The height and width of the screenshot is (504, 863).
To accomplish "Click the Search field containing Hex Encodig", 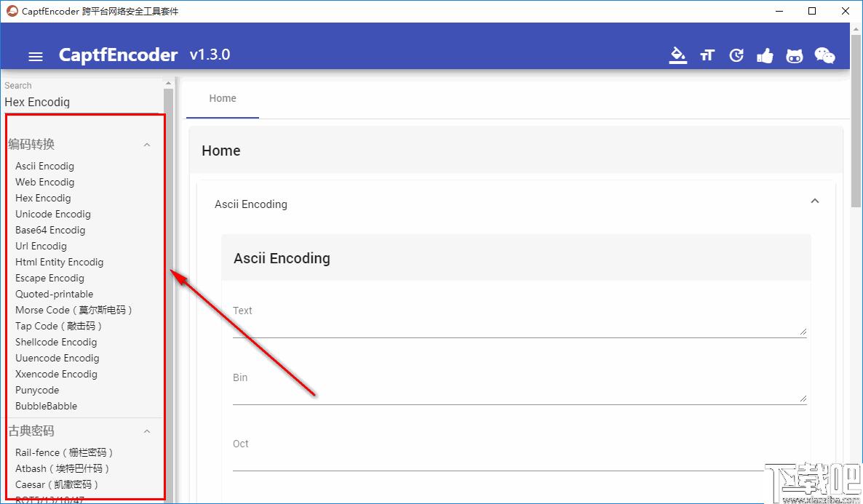I will pos(82,103).
